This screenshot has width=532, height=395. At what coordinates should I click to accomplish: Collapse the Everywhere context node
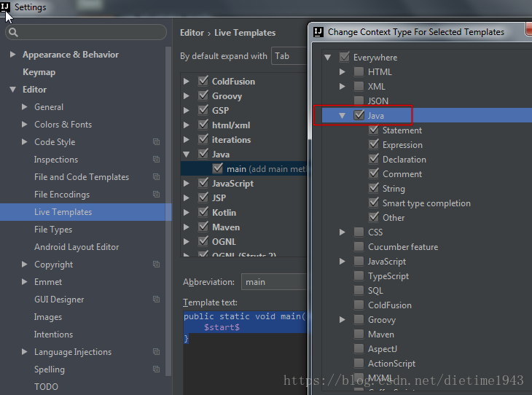pos(328,58)
